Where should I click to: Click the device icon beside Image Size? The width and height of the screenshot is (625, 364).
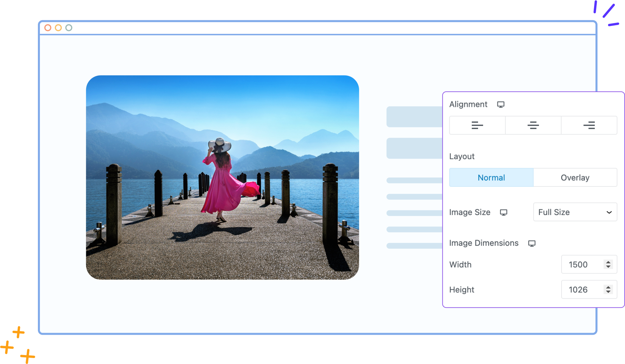coord(504,212)
